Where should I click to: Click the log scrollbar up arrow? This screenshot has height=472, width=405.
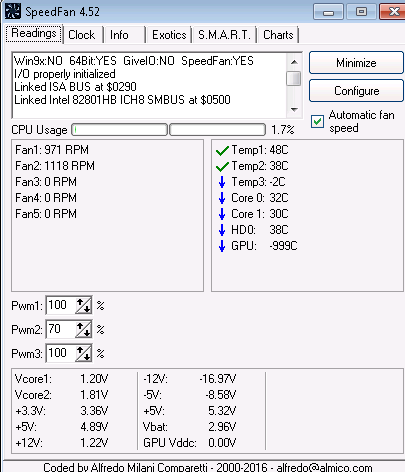(x=294, y=62)
